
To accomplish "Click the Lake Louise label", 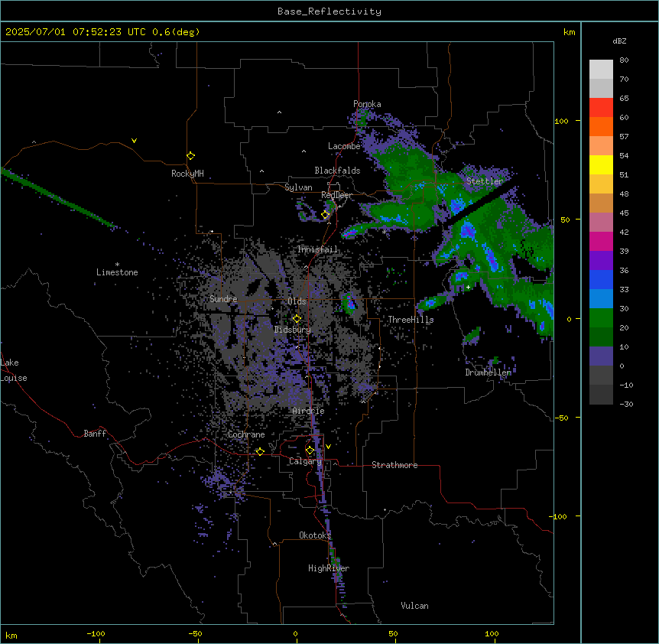I will (x=12, y=370).
